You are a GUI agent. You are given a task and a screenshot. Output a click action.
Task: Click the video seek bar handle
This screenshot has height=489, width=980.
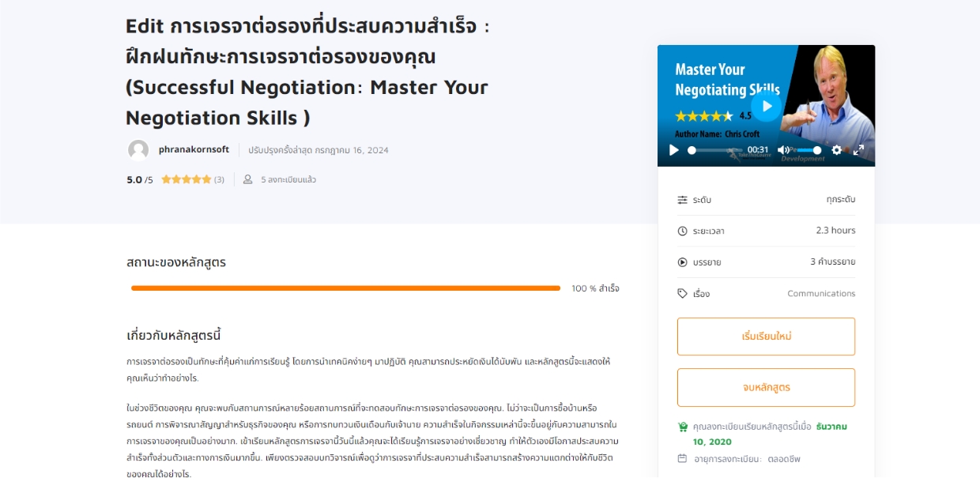pos(692,150)
